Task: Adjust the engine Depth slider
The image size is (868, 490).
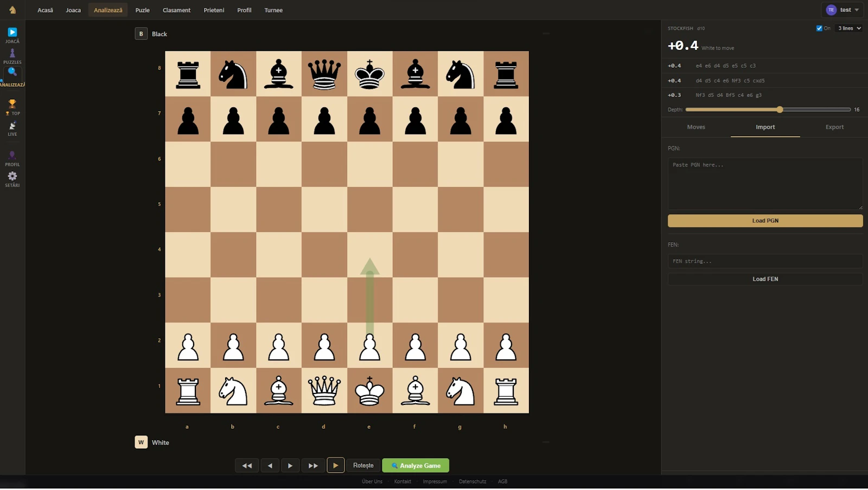Action: coord(768,109)
